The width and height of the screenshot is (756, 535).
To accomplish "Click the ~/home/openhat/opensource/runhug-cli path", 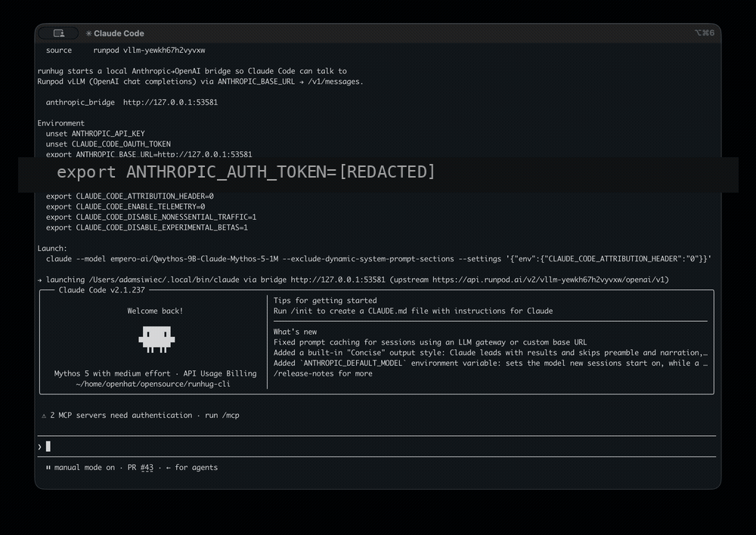I will (153, 384).
